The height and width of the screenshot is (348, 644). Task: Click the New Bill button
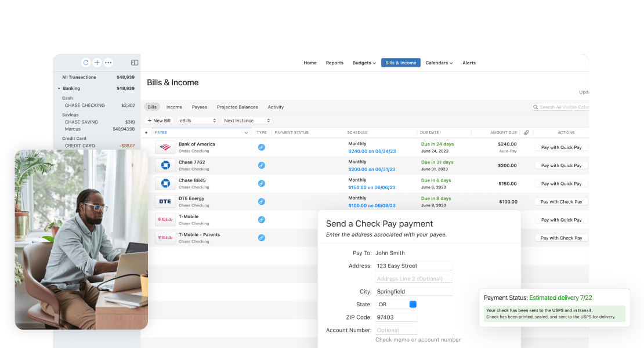pos(158,120)
